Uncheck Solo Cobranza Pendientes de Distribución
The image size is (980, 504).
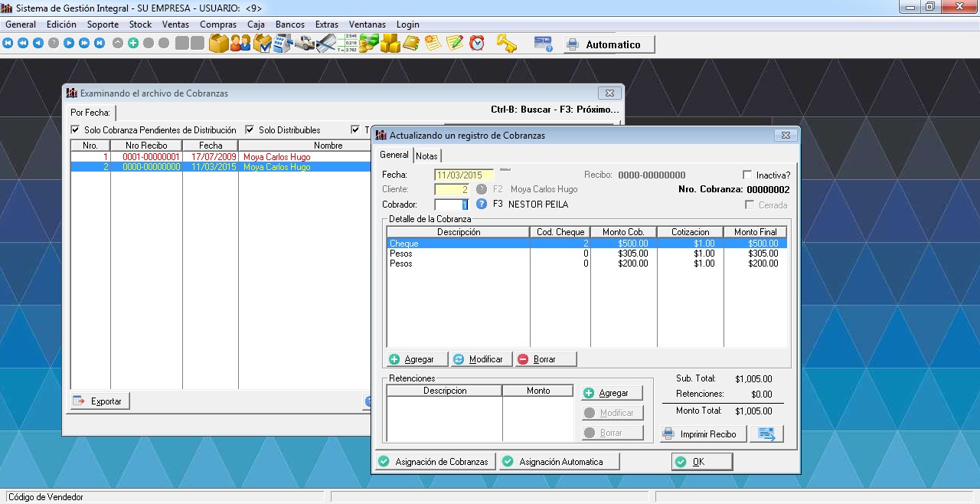click(75, 130)
